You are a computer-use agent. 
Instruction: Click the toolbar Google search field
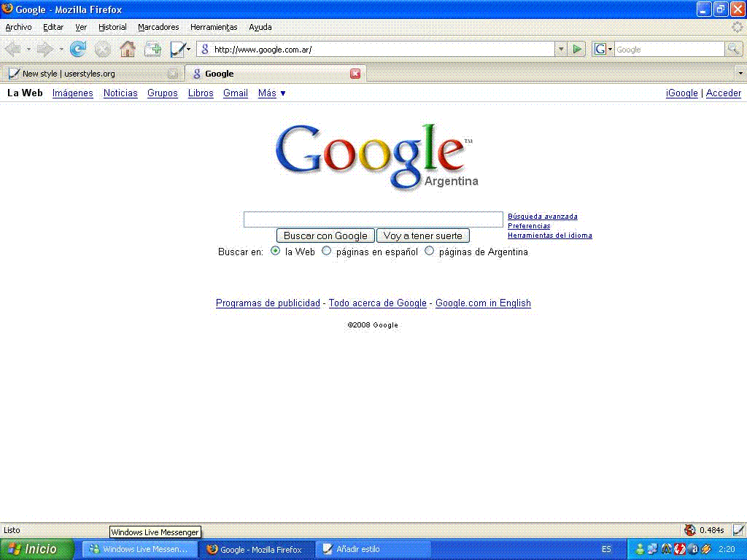[x=670, y=49]
